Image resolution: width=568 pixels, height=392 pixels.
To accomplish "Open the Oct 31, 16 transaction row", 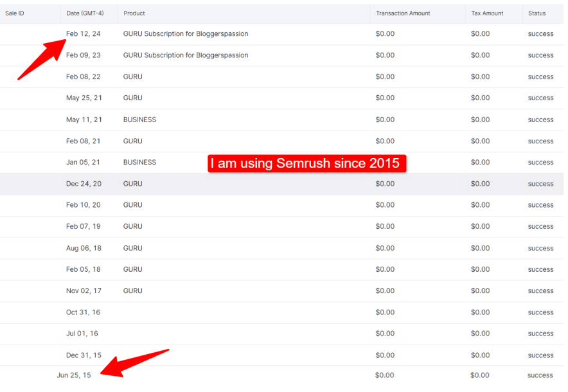I will coord(257,312).
